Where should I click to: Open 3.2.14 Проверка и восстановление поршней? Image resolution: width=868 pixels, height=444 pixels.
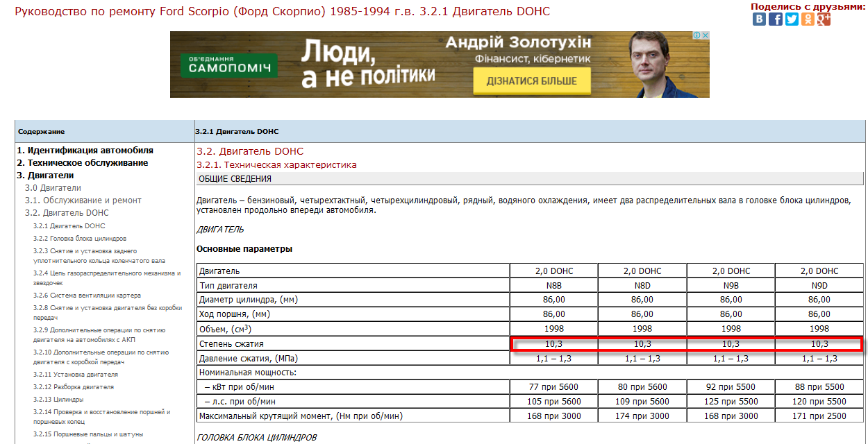101,416
